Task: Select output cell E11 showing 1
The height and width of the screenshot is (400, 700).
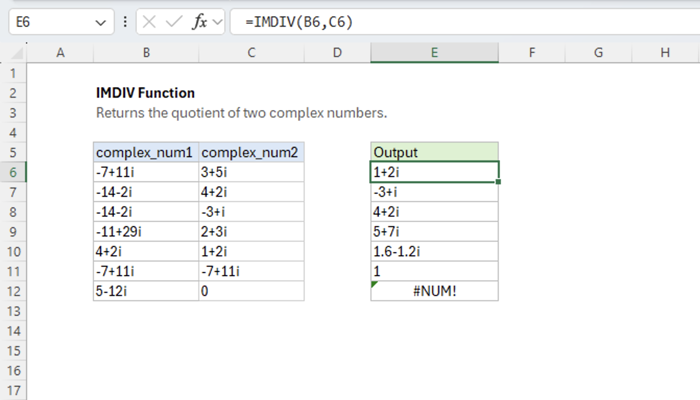Action: [x=434, y=271]
